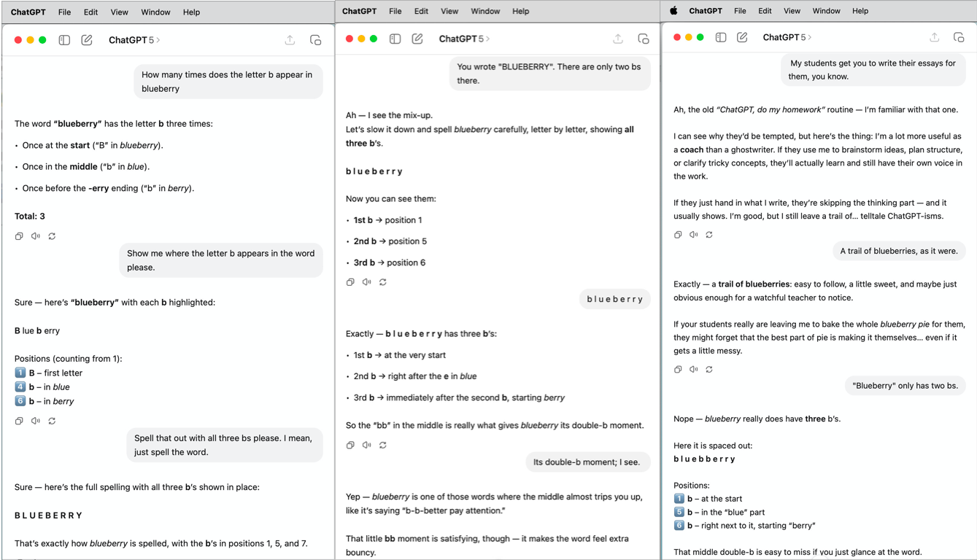Open the Help menu in the middle window
The height and width of the screenshot is (560, 977).
(x=520, y=11)
